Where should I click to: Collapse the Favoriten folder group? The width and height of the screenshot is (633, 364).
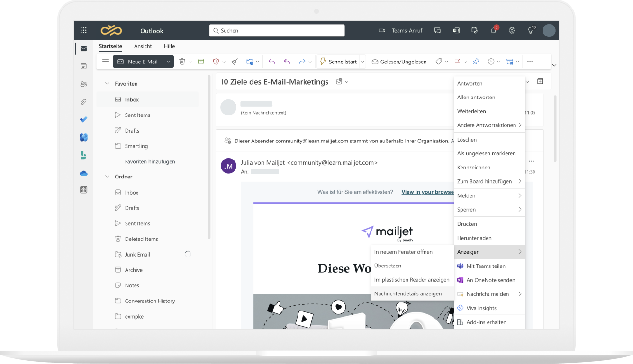[x=107, y=84]
